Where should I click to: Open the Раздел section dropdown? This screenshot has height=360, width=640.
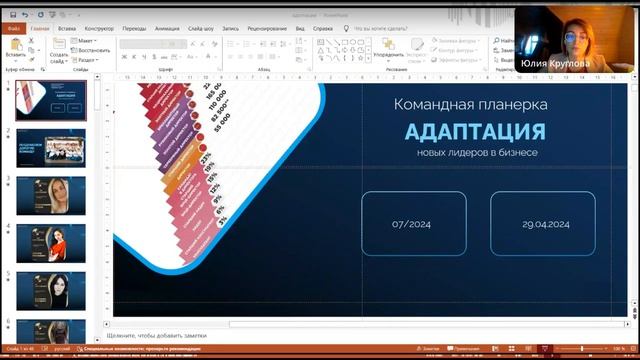[x=85, y=60]
